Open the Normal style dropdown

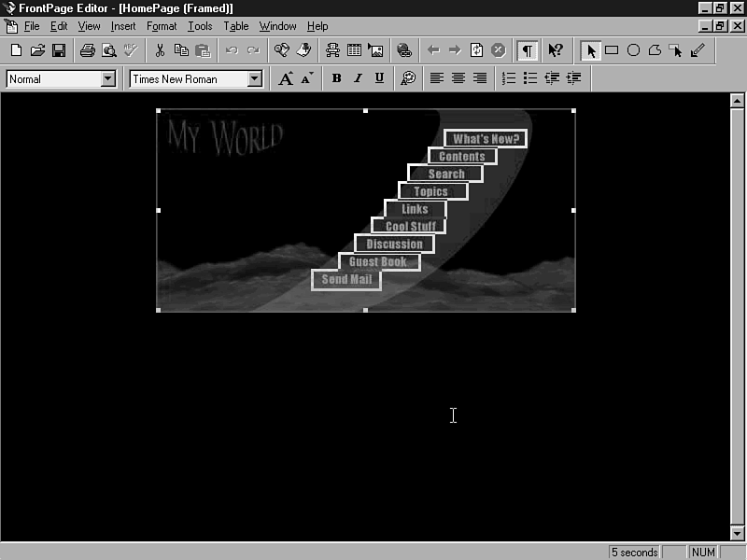pos(107,79)
